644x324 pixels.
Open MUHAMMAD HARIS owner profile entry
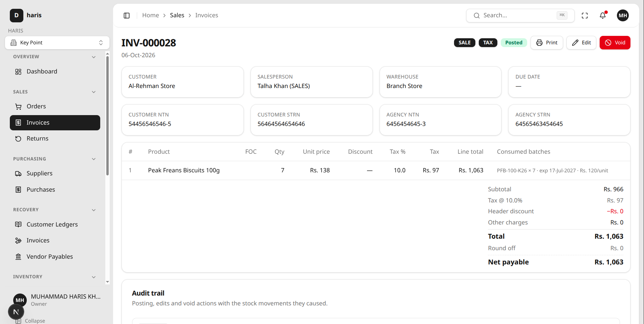(57, 300)
